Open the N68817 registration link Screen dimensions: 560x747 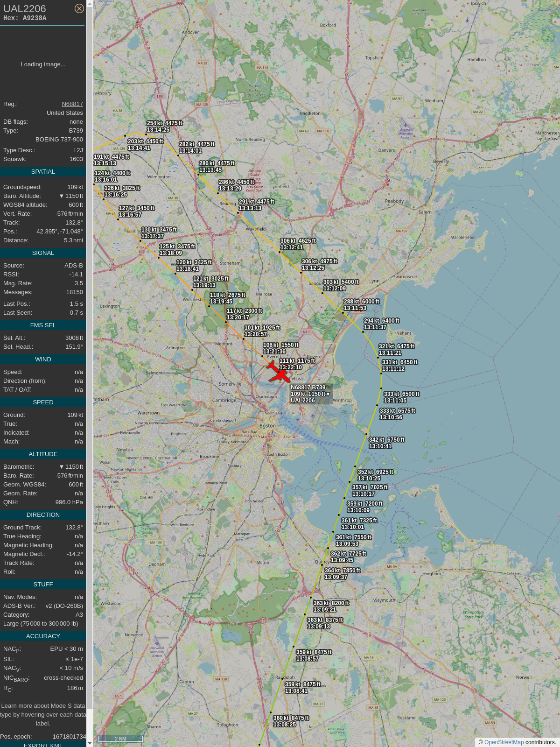click(x=72, y=104)
